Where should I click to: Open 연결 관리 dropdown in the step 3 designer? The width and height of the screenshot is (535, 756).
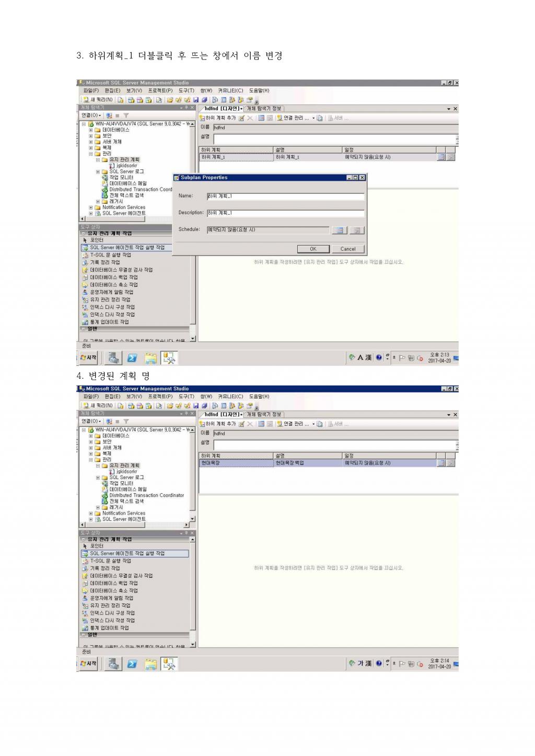(x=296, y=118)
